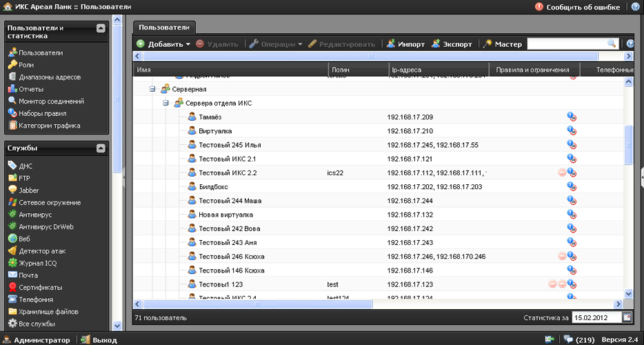Screen dimensions: 644x345
Task: Focus the user search field
Action: tap(567, 43)
